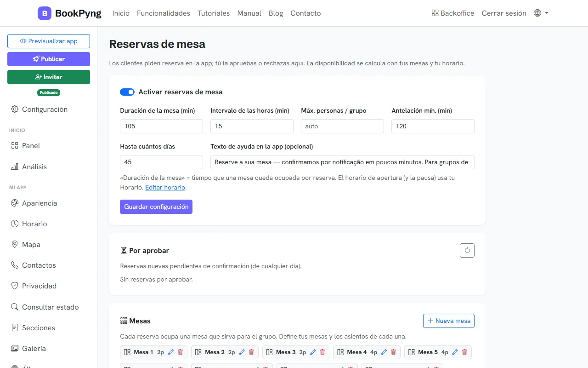Viewport: 588px width, 368px height.
Task: Open Privacidad via its shield icon
Action: (15, 286)
